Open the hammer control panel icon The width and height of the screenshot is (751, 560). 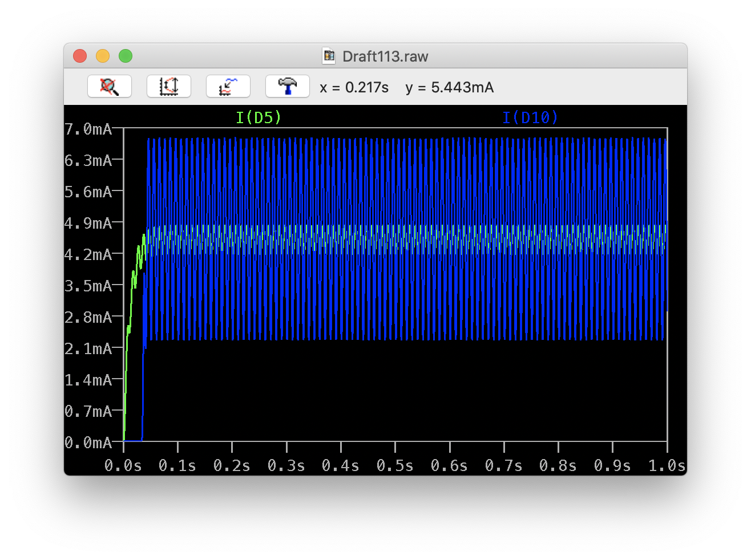click(288, 87)
